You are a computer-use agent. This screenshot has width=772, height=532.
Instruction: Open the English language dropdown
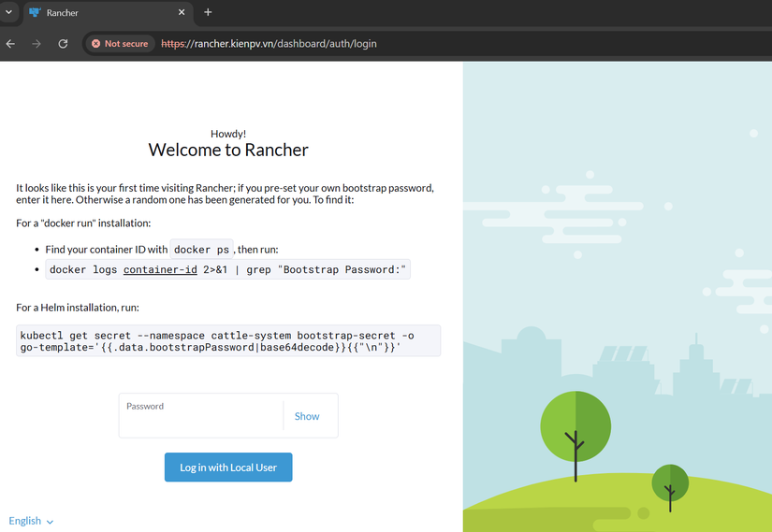31,521
